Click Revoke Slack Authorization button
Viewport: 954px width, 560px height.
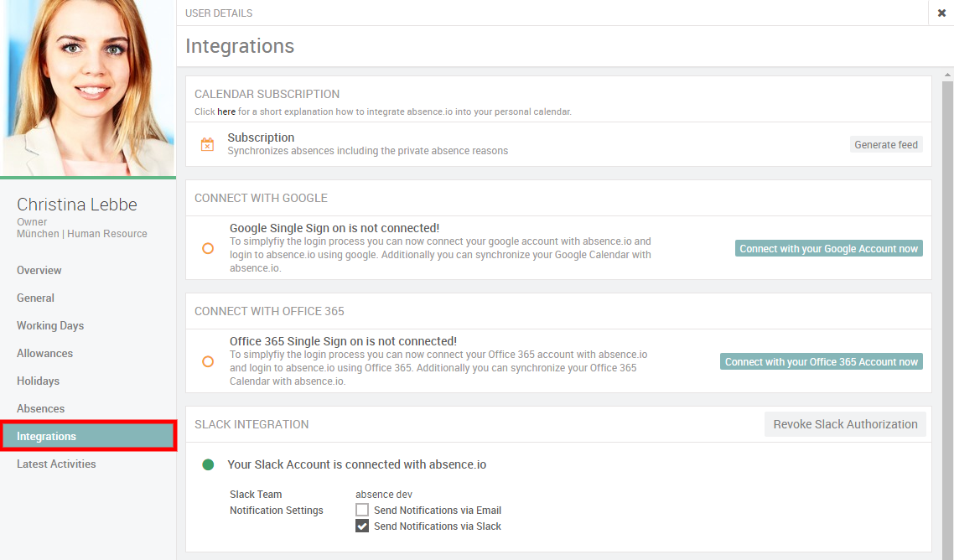(845, 424)
